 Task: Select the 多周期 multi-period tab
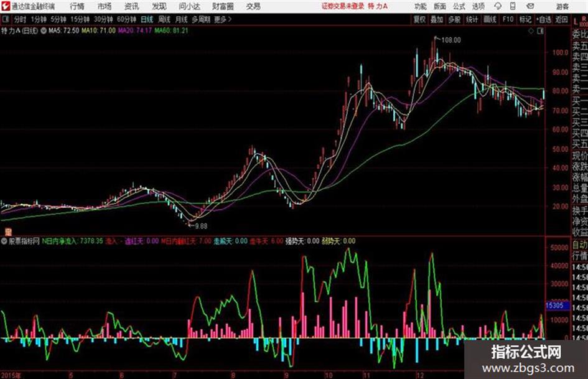pyautogui.click(x=200, y=19)
